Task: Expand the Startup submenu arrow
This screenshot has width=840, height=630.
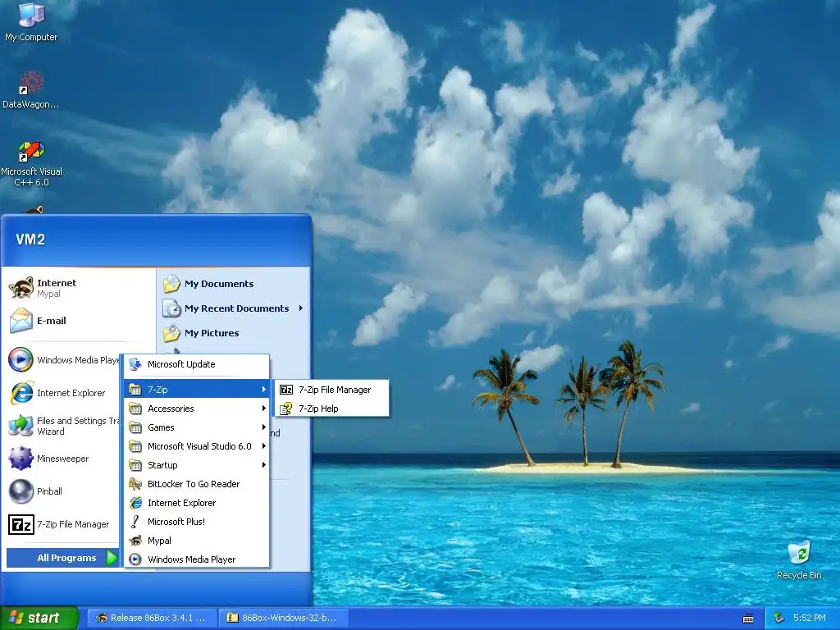Action: (x=264, y=465)
